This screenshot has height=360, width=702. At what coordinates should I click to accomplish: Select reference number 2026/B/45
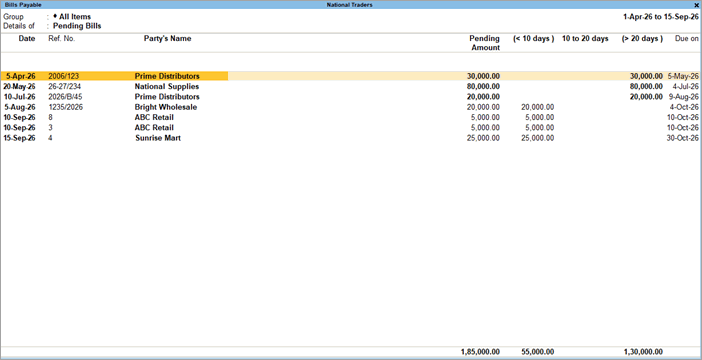[65, 97]
